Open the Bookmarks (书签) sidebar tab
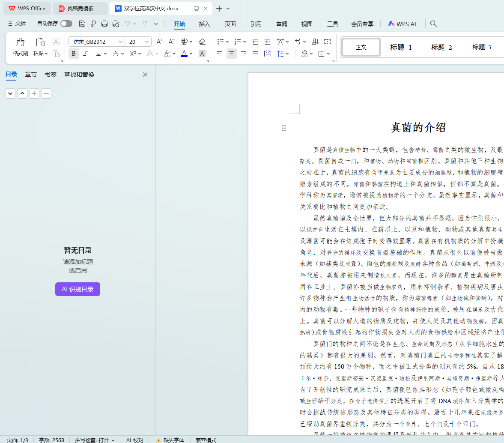The width and height of the screenshot is (504, 443). [51, 75]
